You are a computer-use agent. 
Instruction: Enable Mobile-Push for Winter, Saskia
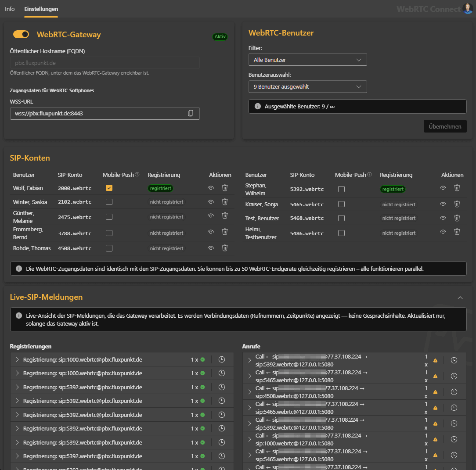109,202
